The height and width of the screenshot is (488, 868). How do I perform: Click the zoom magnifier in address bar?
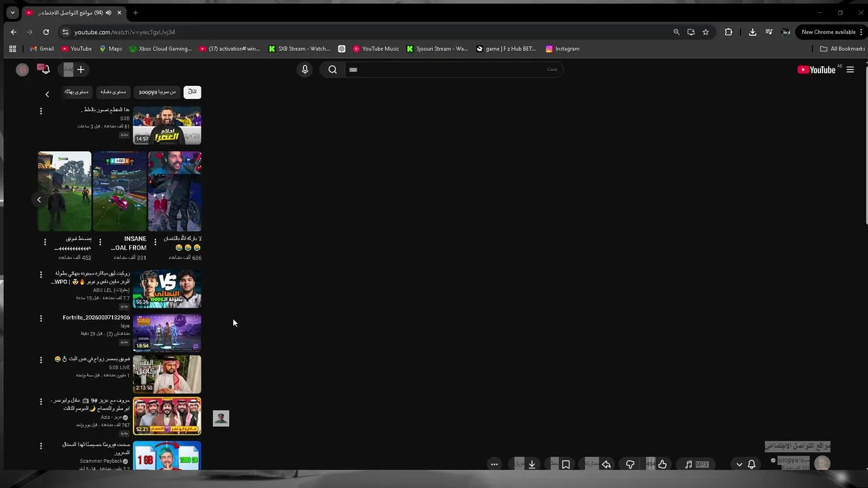[676, 32]
